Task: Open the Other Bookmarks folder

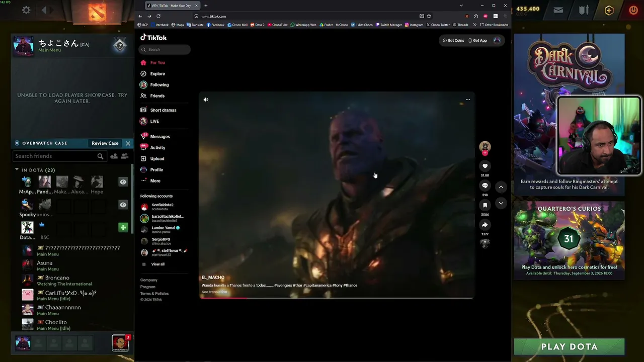Action: point(494,25)
